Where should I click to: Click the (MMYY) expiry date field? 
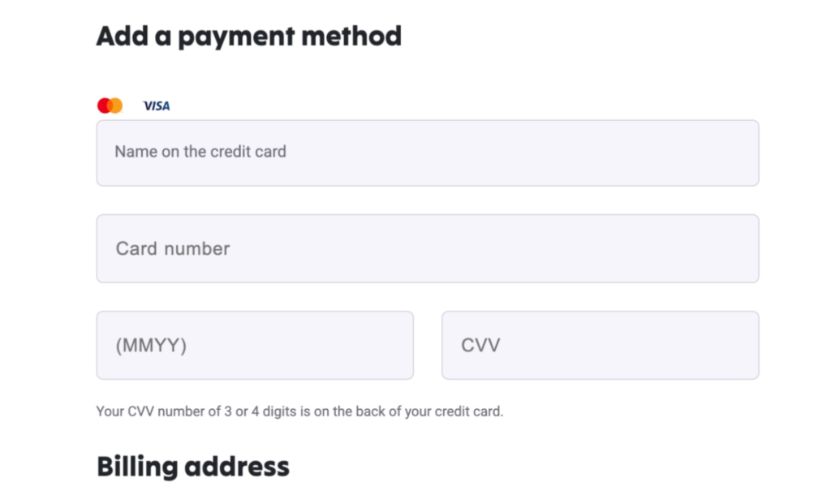click(255, 345)
